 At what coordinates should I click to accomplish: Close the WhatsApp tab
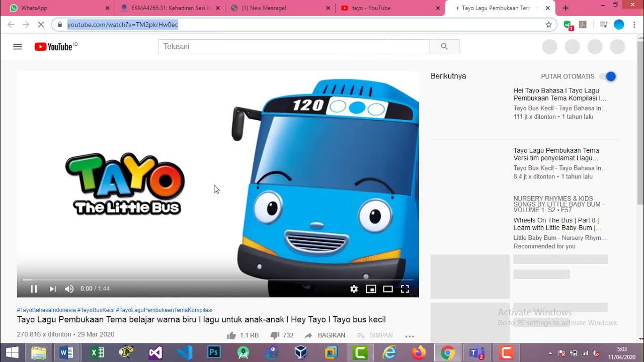pyautogui.click(x=107, y=8)
